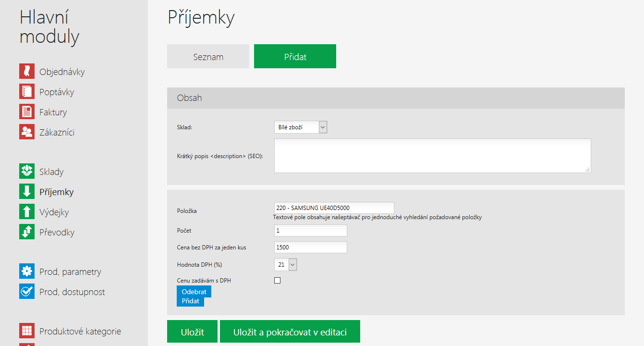
Task: Open the Převodky transfer arrows icon
Action: point(27,232)
